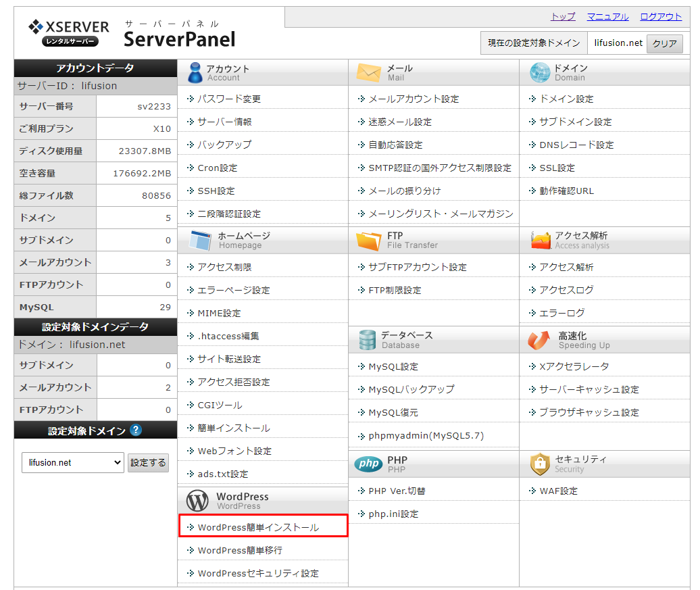
Task: Open WordPress簡単インストール
Action: tap(259, 527)
